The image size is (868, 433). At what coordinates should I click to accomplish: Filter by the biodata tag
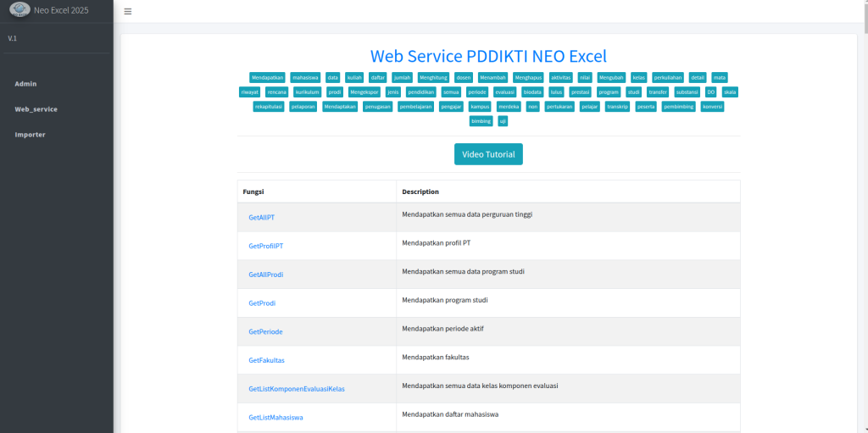click(532, 92)
